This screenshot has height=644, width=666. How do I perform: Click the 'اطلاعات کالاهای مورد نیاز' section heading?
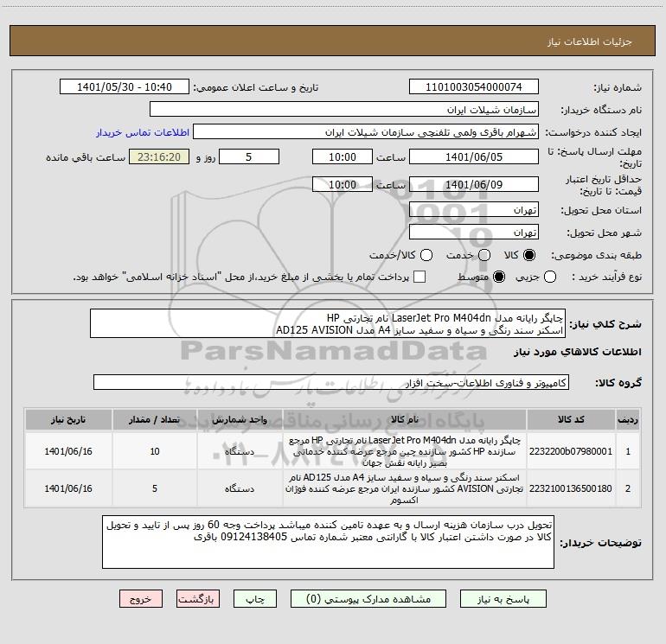click(x=578, y=352)
